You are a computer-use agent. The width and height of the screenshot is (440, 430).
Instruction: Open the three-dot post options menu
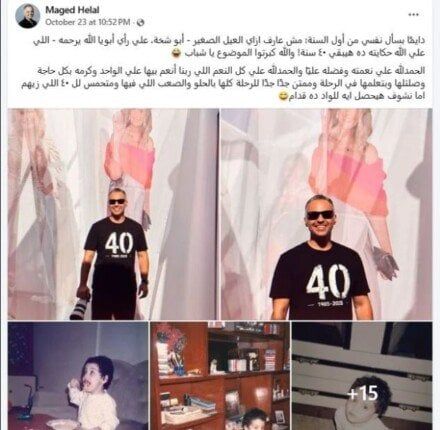413,15
